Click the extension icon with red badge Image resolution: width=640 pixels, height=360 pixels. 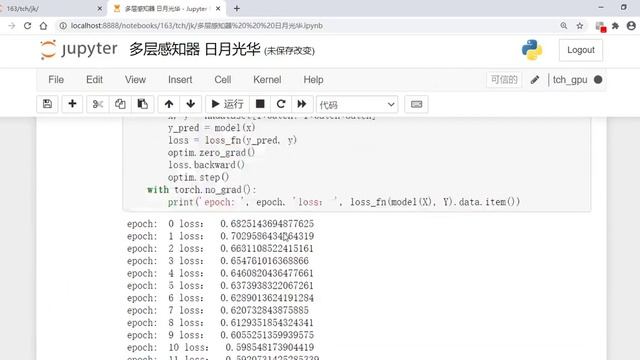coord(600,27)
